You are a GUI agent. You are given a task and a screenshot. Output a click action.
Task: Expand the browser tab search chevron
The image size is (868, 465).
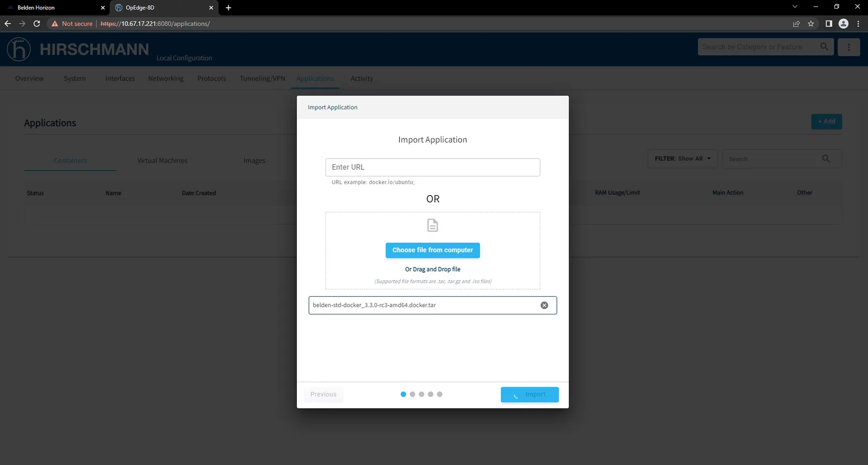coord(795,6)
